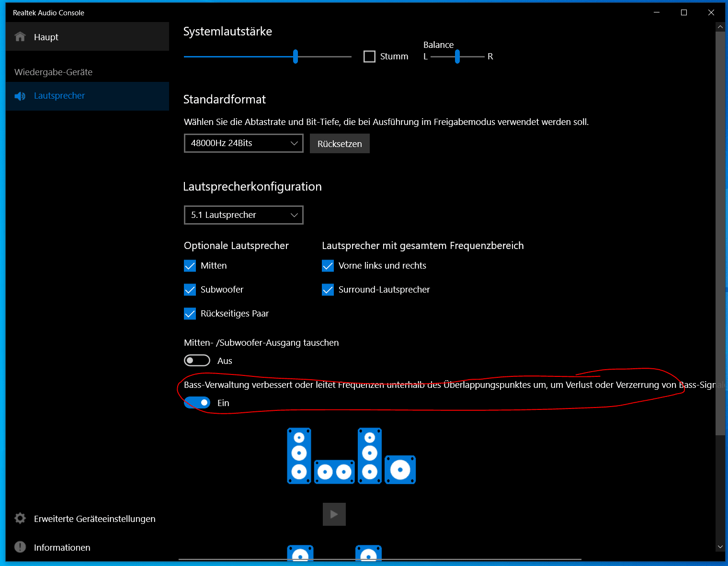
Task: Click the Balance R label
Action: tap(490, 57)
